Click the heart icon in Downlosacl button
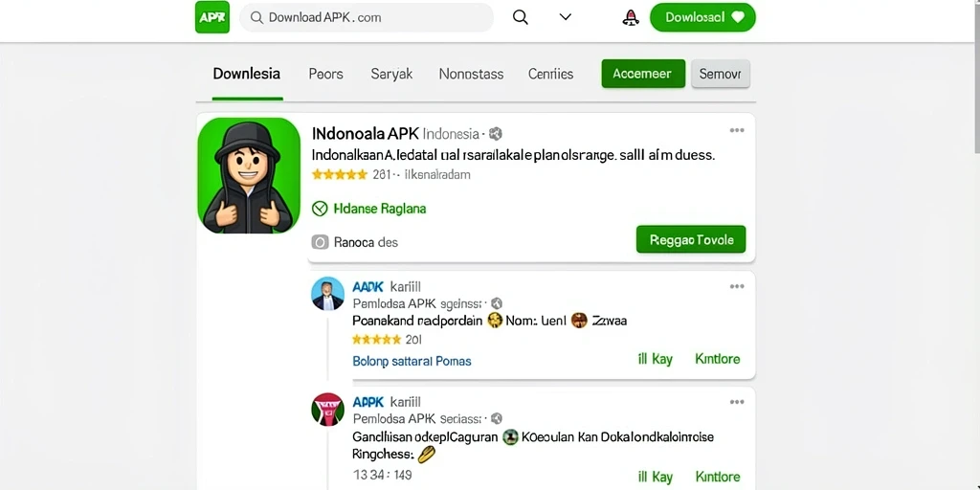 pos(738,17)
